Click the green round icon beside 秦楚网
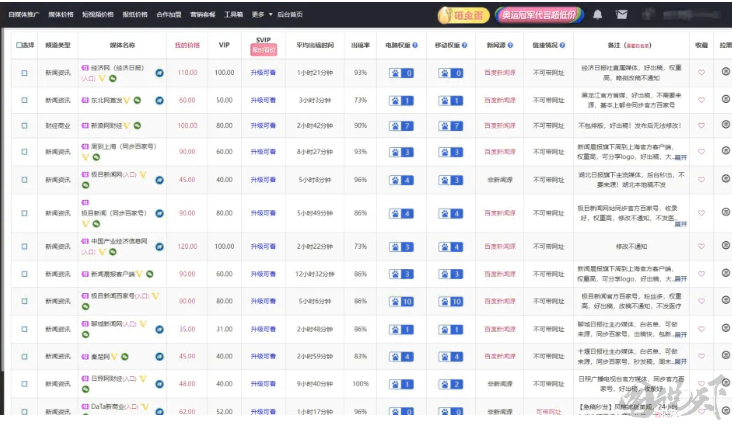Screen dimensions: 732x425 125,357
